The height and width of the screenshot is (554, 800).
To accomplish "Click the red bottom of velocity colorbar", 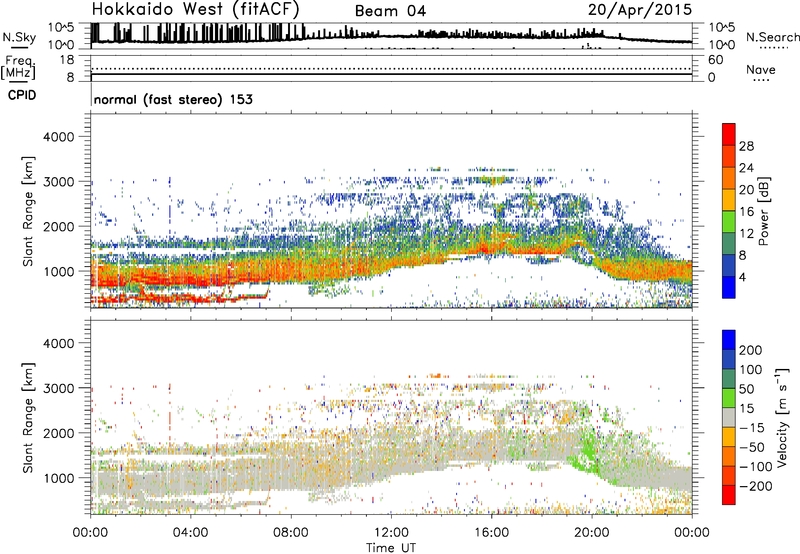I will pos(729,495).
